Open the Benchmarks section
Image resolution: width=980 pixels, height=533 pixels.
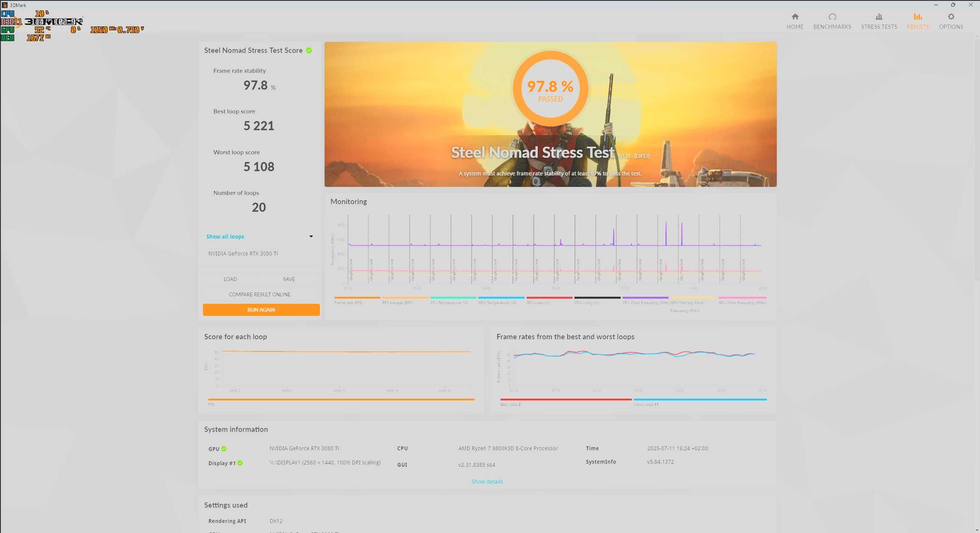(x=832, y=21)
